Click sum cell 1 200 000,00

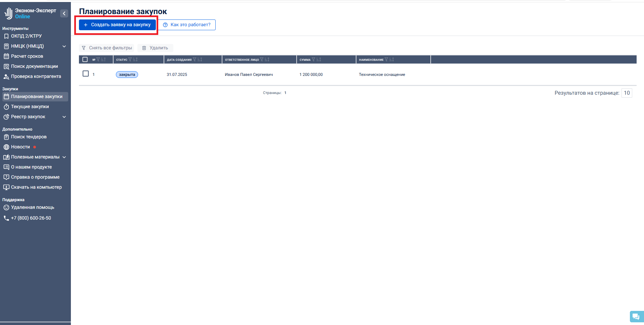[x=311, y=75]
